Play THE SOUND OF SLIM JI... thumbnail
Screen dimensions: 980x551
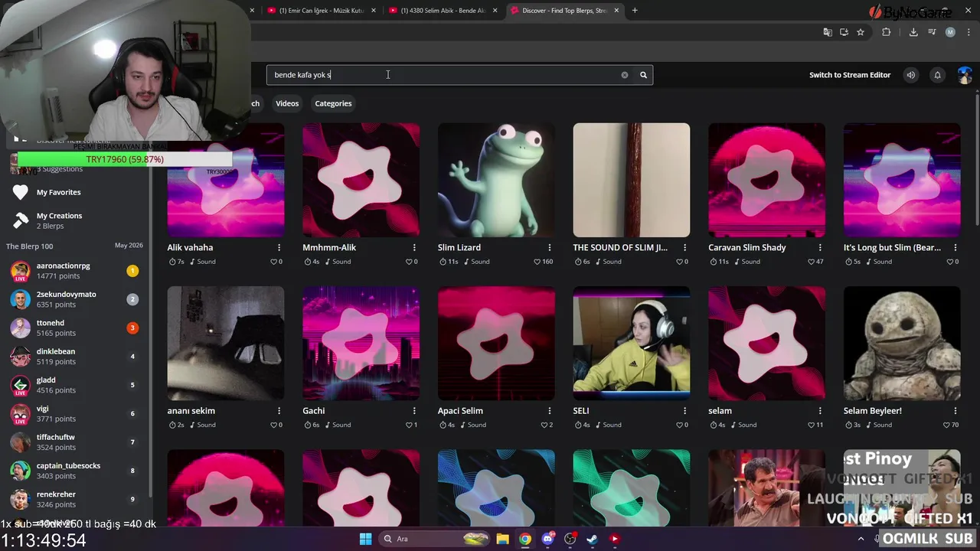pyautogui.click(x=632, y=180)
